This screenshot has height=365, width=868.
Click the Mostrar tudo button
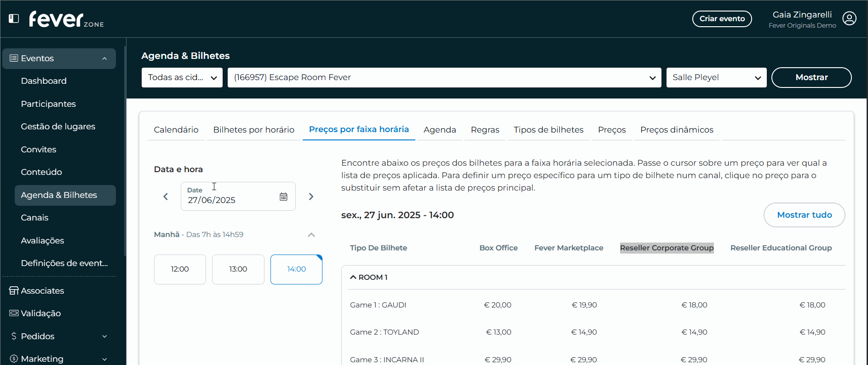coord(804,215)
